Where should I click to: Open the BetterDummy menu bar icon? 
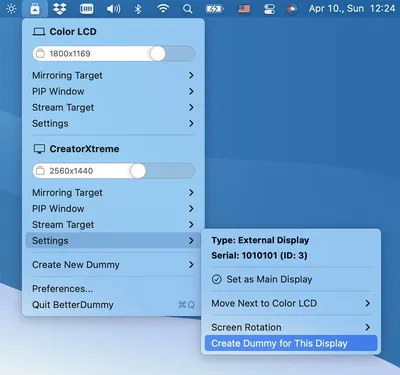click(x=35, y=9)
